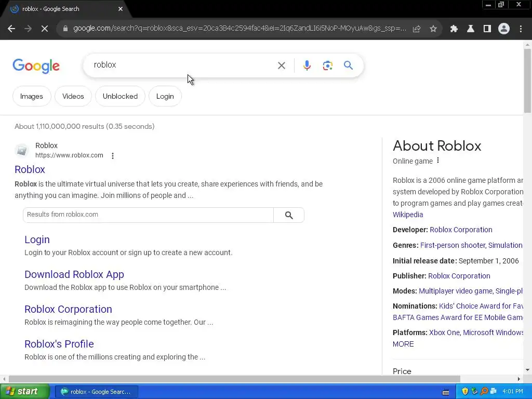The width and height of the screenshot is (532, 399).
Task: Open more options for Roblox result
Action: pyautogui.click(x=113, y=156)
